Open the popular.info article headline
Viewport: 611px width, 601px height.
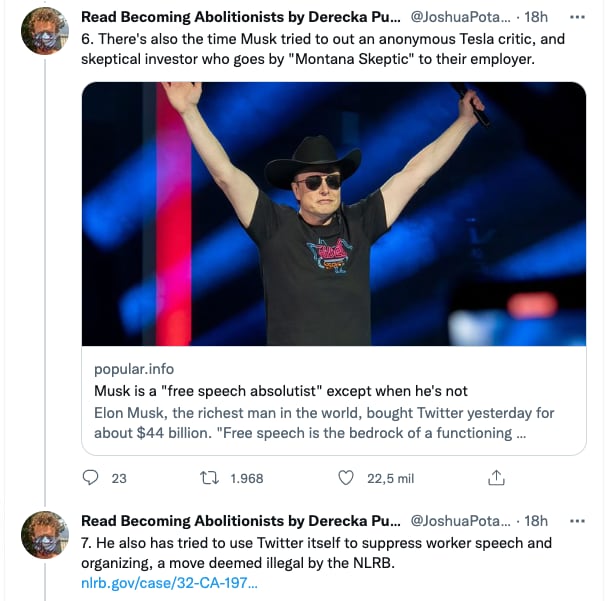coord(281,391)
